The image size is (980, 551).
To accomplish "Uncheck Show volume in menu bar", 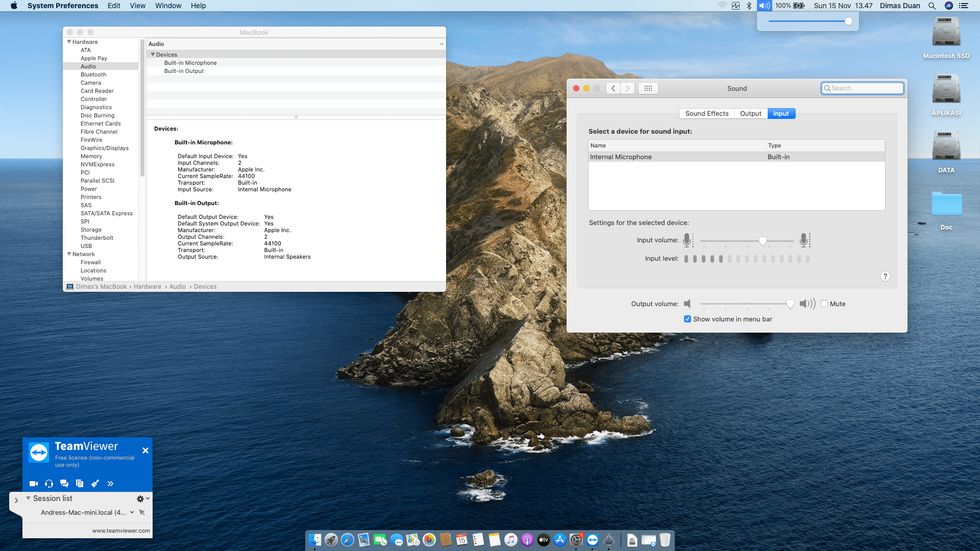I will [x=688, y=319].
